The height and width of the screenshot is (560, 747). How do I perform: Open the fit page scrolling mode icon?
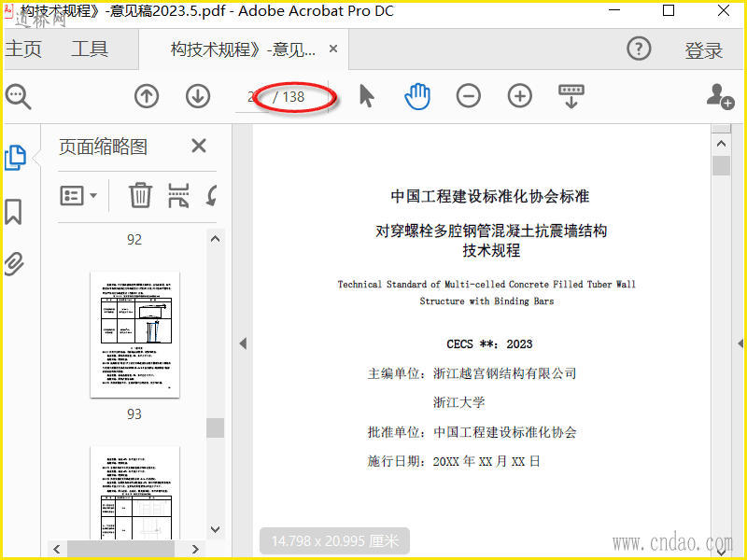pyautogui.click(x=571, y=96)
